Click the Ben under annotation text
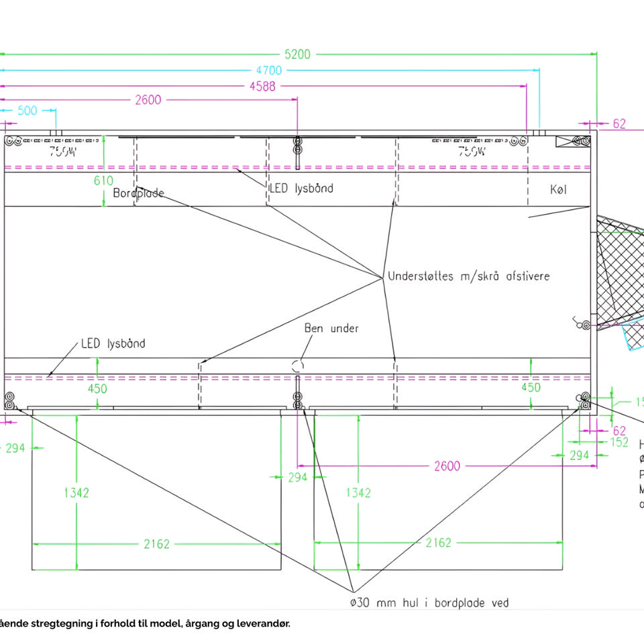 click(331, 328)
